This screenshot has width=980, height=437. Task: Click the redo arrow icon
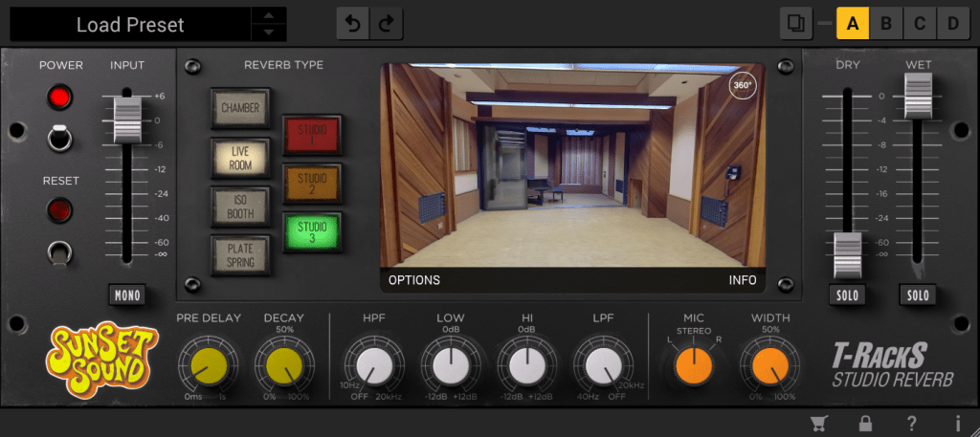pos(385,24)
